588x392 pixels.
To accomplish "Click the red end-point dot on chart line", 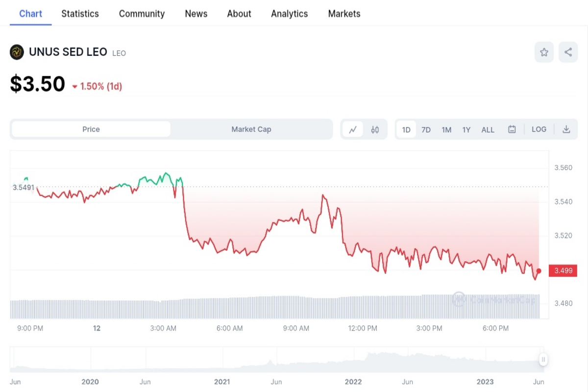I will tap(539, 271).
